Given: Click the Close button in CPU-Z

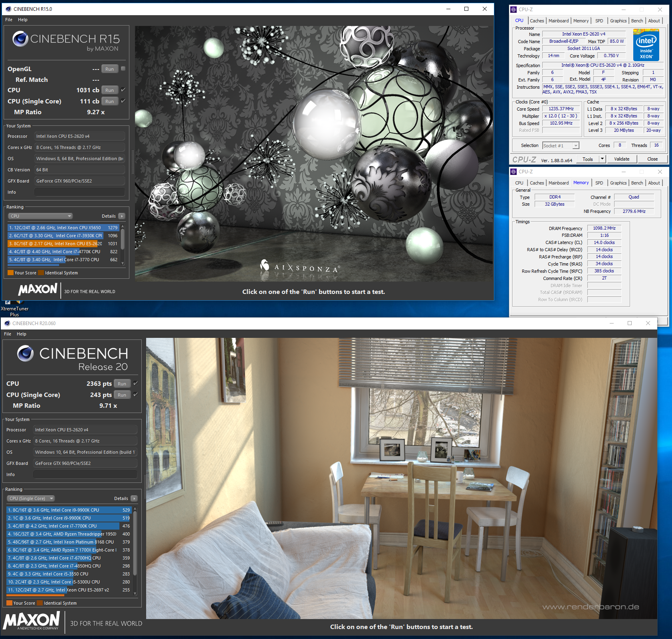Looking at the screenshot, I should click(652, 159).
